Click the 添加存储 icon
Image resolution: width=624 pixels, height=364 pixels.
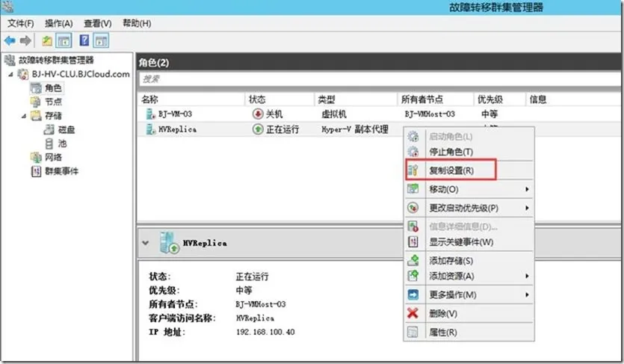(413, 261)
